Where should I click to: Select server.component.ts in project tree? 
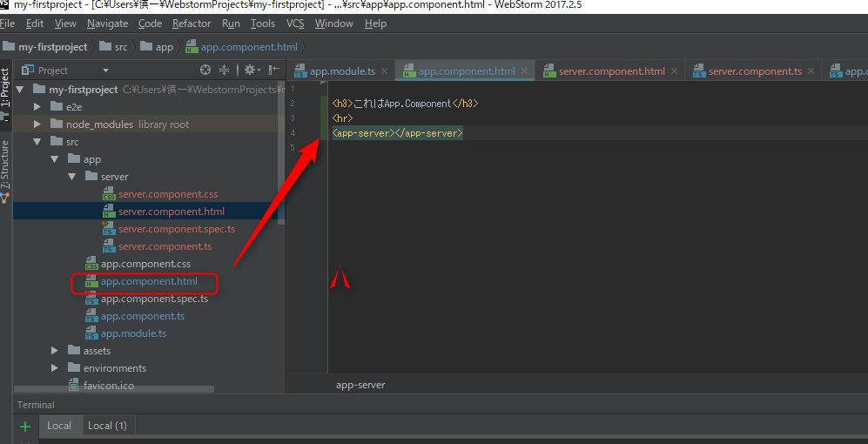click(158, 246)
